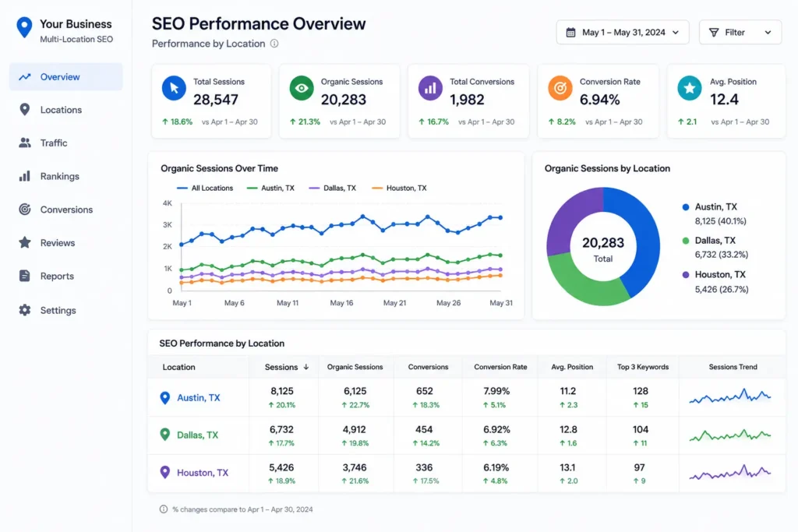Sort by the Organic Sessions column header
Screen dimensions: 798x532
(x=355, y=367)
